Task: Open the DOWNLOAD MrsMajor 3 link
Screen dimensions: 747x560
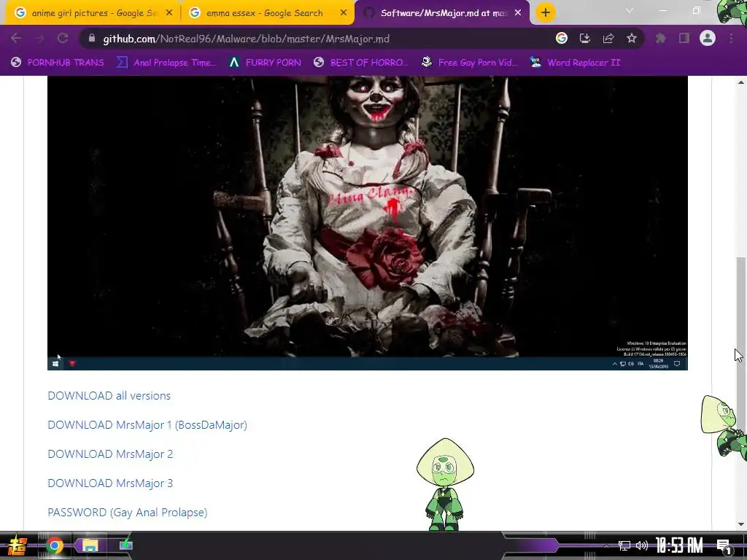Action: [x=110, y=483]
